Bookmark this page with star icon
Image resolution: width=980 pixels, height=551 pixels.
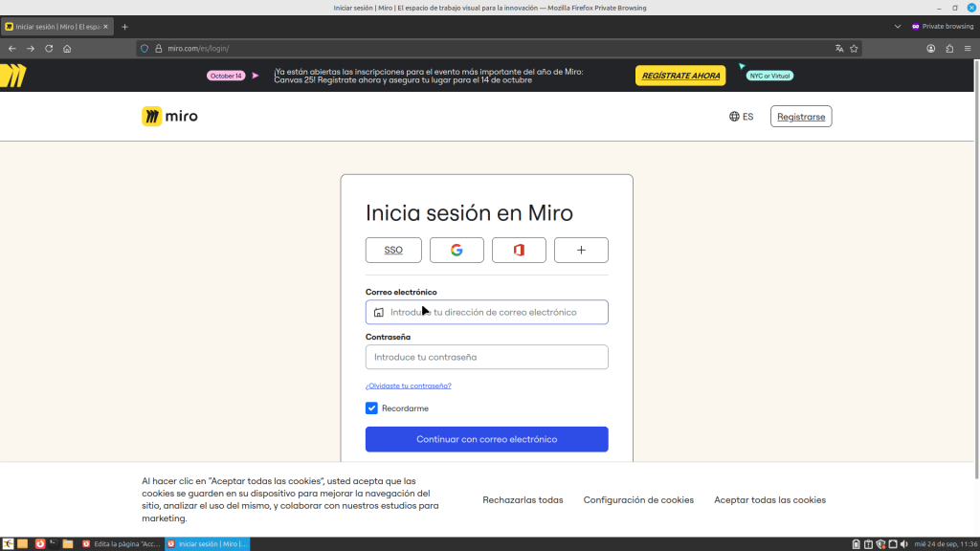854,48
